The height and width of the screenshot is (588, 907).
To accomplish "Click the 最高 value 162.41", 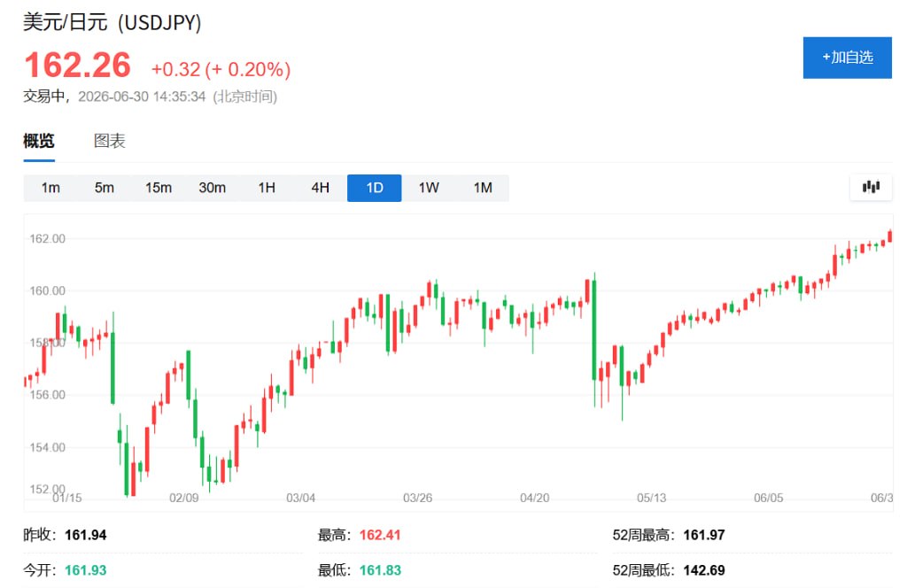I will (380, 535).
